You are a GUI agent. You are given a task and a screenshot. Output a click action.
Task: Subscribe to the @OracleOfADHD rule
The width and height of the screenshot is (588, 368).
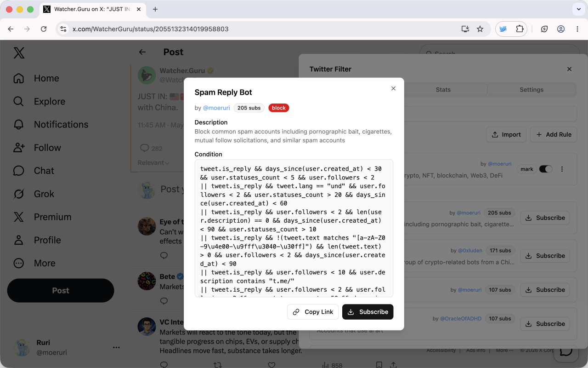pyautogui.click(x=545, y=324)
